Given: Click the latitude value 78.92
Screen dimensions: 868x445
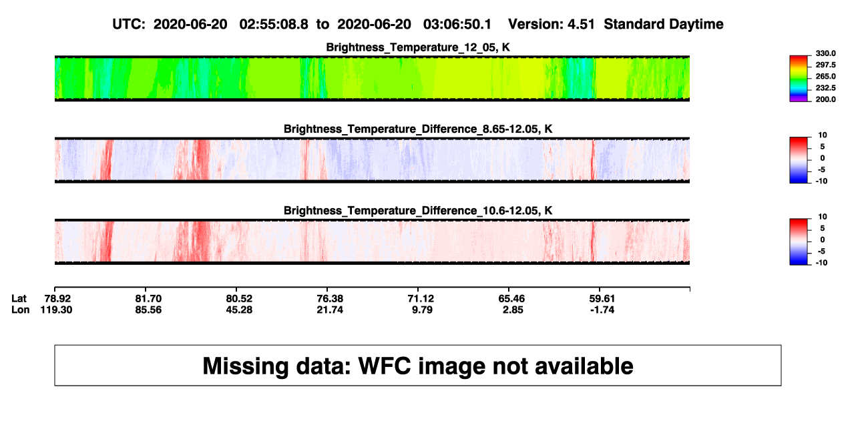Looking at the screenshot, I should [58, 298].
